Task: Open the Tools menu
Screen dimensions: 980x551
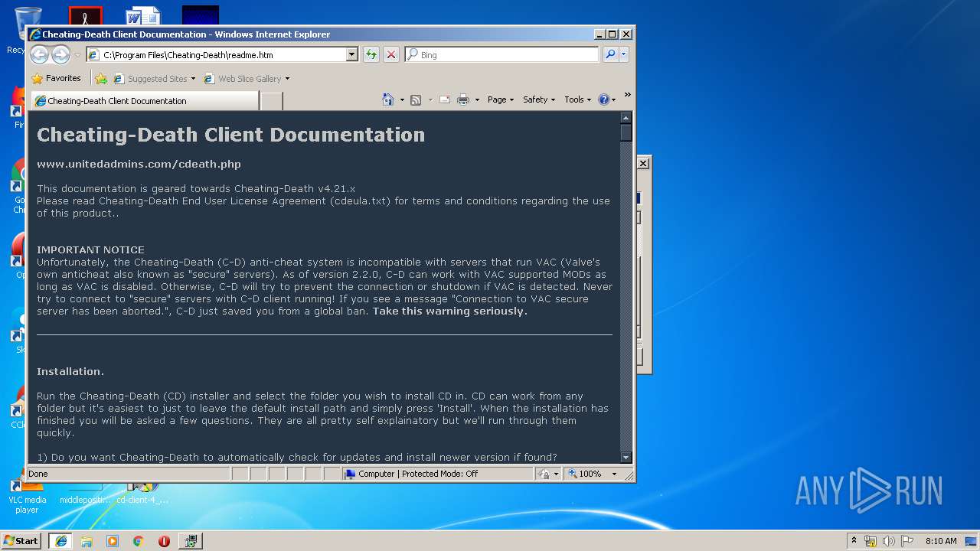Action: click(x=578, y=99)
